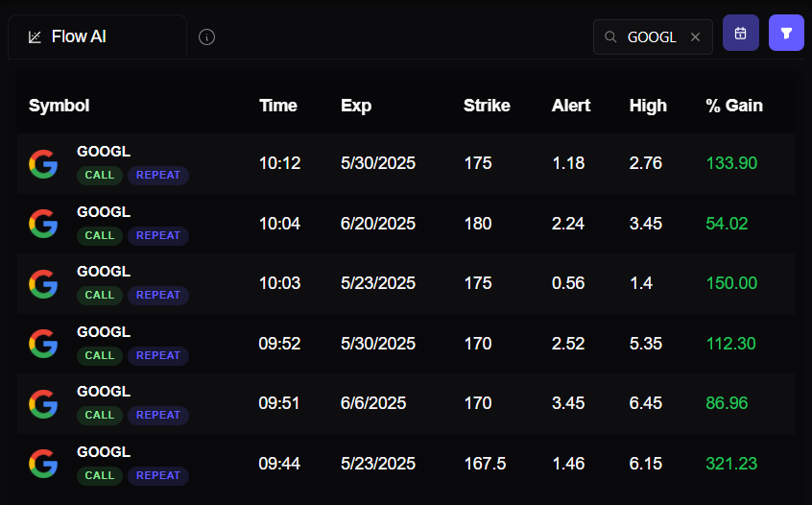The image size is (812, 505).
Task: Click the 54.02 percent gain value
Action: tap(728, 224)
